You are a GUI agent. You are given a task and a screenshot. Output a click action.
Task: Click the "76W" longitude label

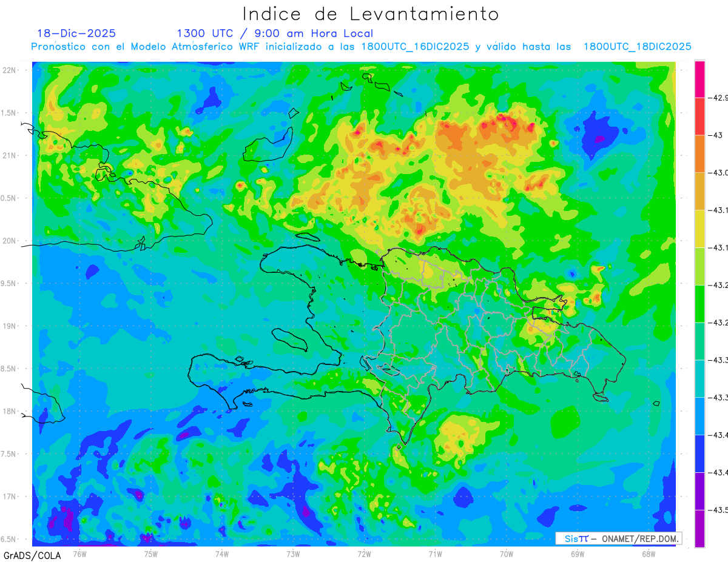click(79, 554)
